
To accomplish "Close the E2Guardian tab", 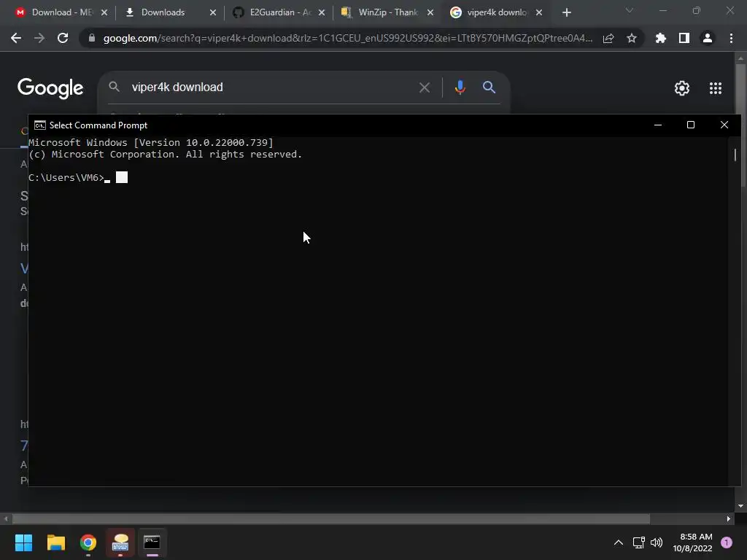I will click(x=322, y=12).
